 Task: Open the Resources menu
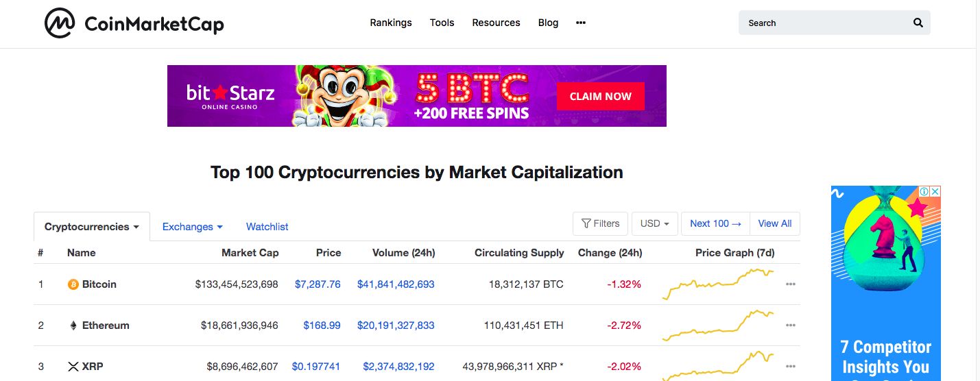pos(496,23)
